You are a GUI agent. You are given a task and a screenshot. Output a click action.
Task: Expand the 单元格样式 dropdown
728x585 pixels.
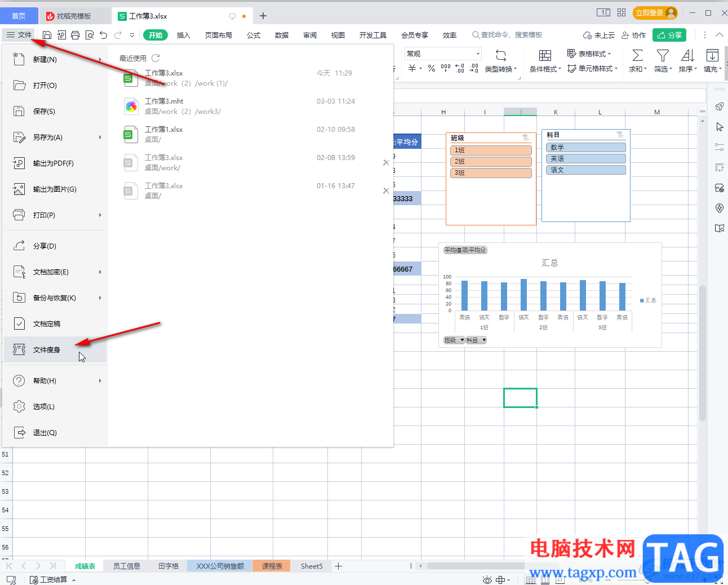616,69
